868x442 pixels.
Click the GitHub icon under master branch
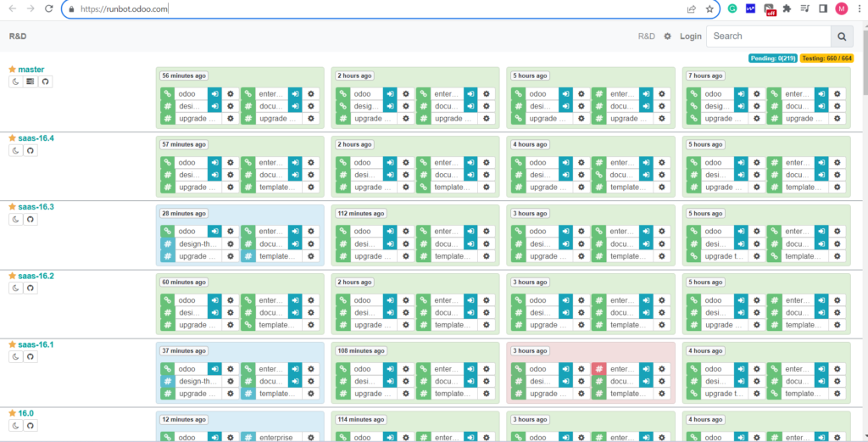tap(46, 81)
